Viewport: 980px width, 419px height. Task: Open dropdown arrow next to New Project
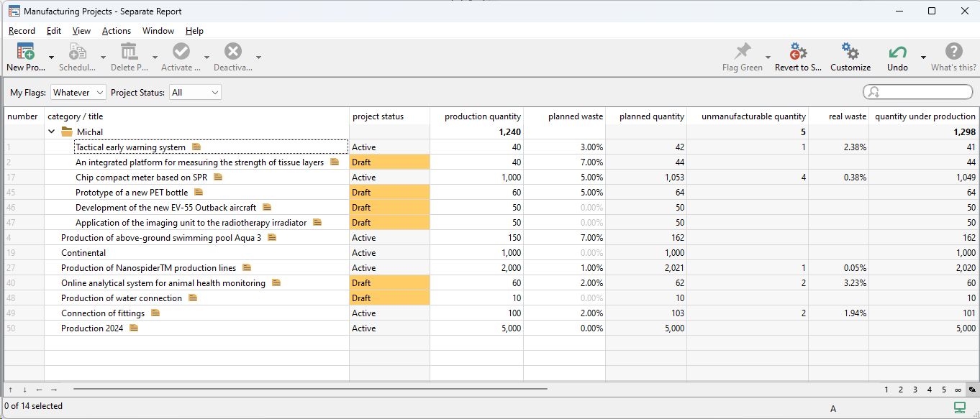click(51, 57)
